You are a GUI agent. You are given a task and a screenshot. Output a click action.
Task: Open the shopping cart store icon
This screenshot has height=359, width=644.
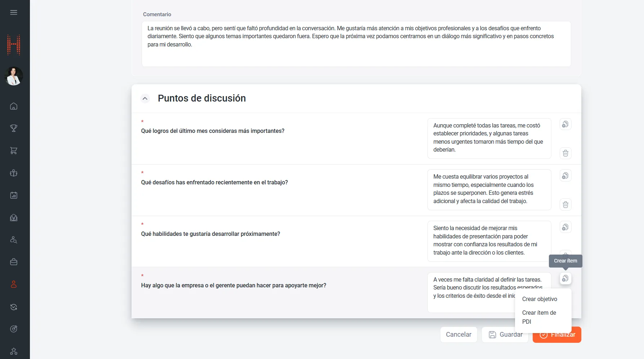(x=14, y=151)
